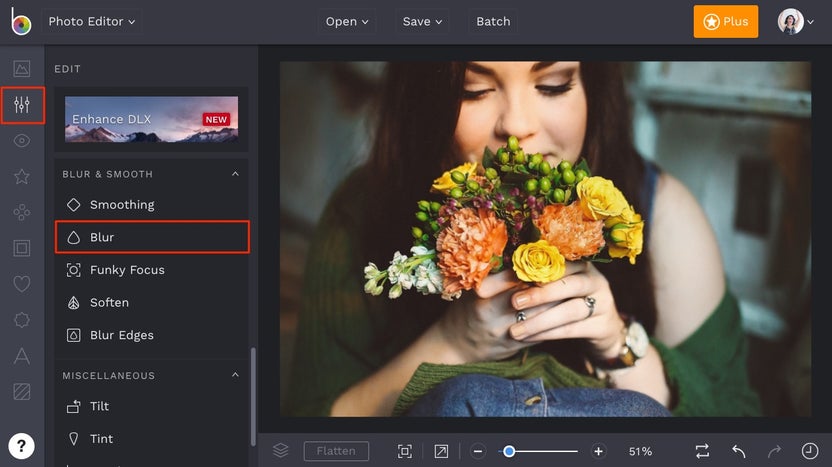This screenshot has width=832, height=467.
Task: Click the zoom slider handle
Action: [509, 451]
